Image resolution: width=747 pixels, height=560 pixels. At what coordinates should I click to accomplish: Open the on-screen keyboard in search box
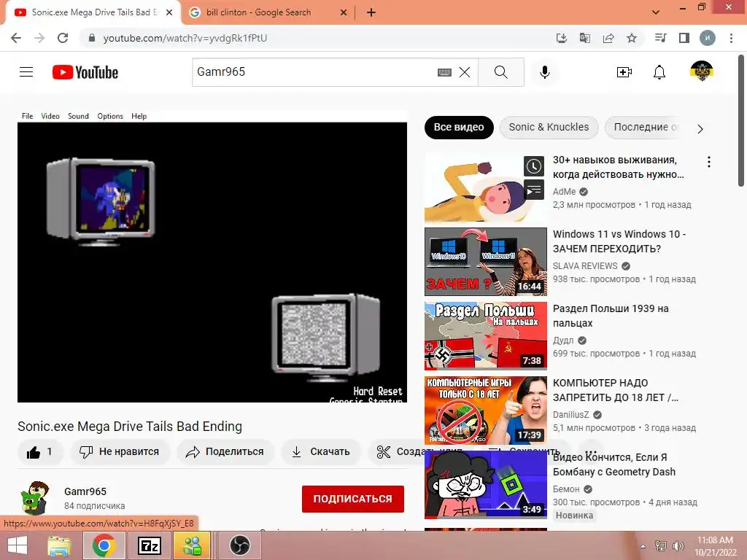coord(444,72)
